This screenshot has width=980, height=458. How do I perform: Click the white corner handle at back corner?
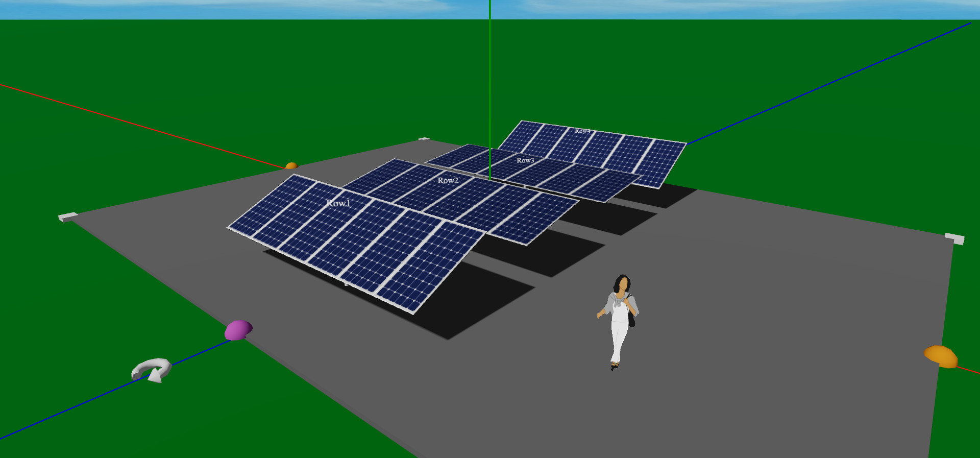424,139
